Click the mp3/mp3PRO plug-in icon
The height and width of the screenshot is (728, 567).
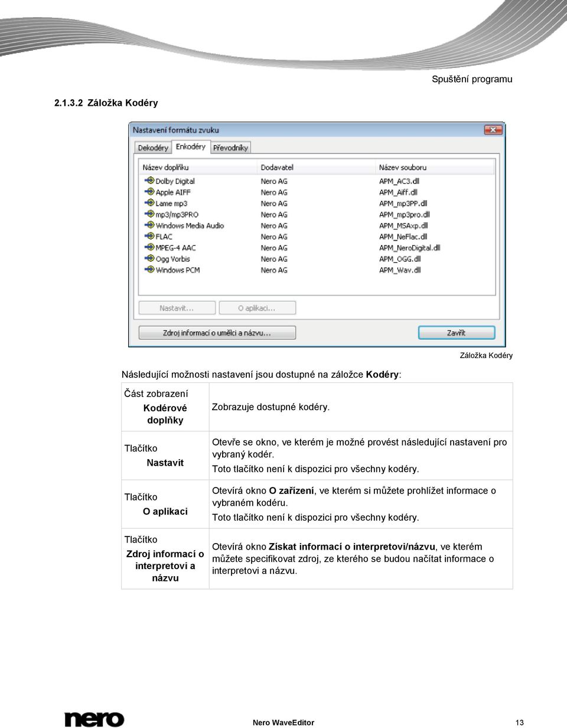click(x=149, y=214)
